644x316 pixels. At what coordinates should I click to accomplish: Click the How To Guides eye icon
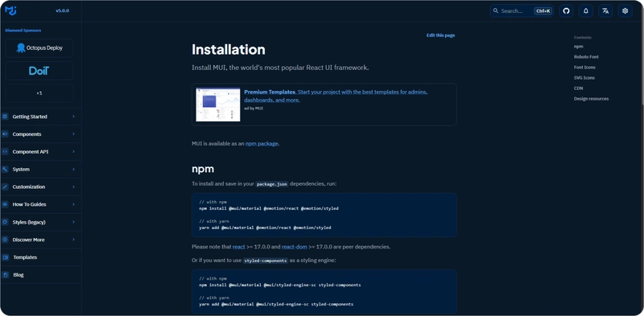(5, 204)
